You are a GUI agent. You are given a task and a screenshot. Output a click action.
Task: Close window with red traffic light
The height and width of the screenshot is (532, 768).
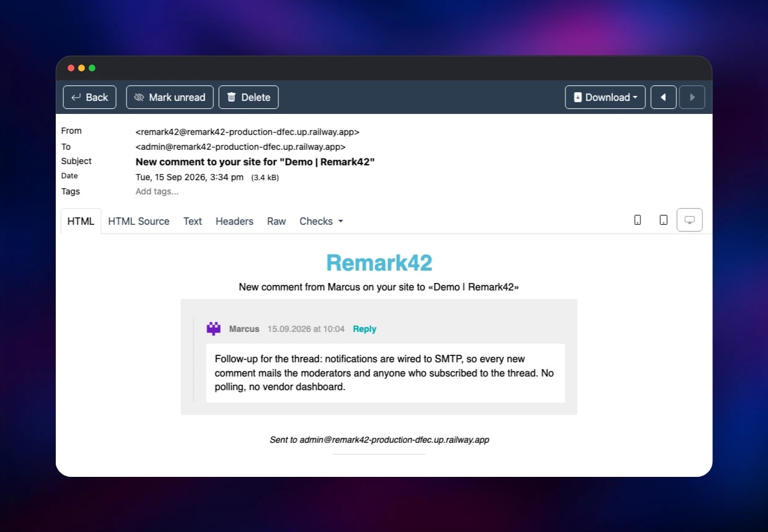click(x=71, y=68)
